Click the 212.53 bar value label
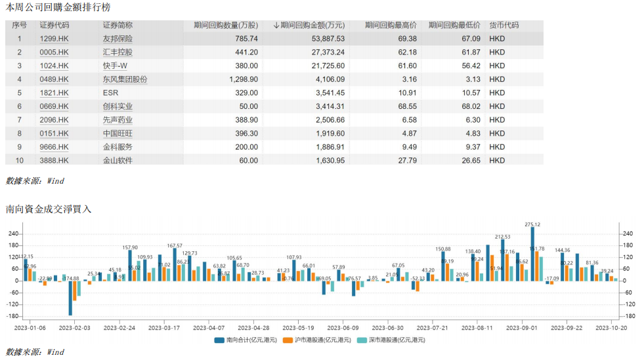644x364 pixels. point(503,237)
